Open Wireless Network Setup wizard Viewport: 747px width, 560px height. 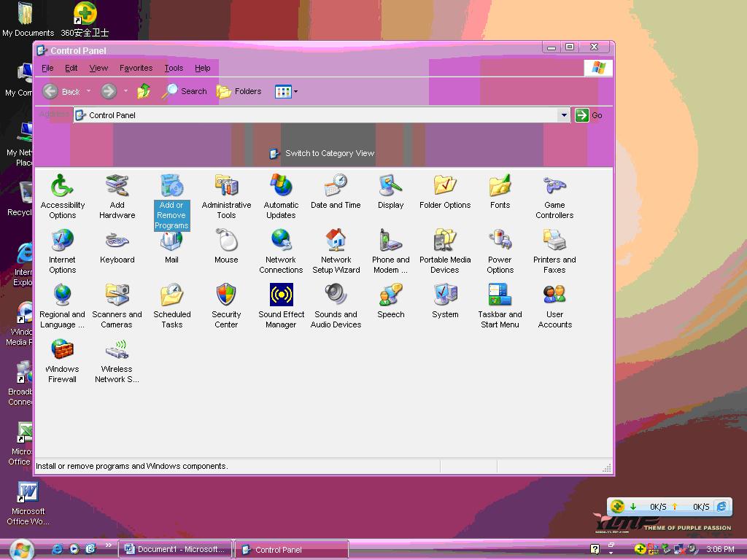click(x=117, y=360)
